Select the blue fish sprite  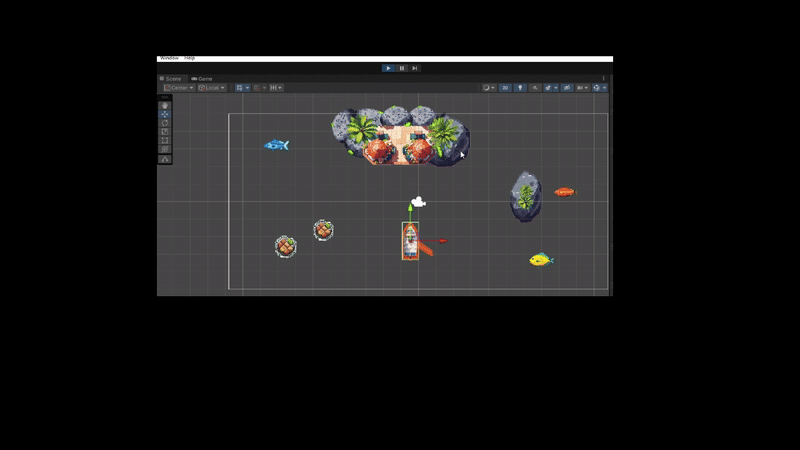point(276,145)
